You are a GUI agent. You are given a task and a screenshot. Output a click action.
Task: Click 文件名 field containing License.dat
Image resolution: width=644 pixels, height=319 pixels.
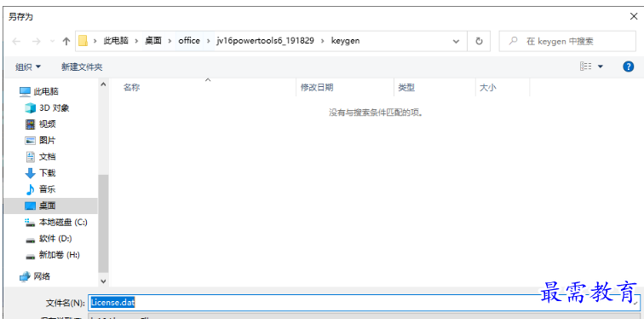[x=364, y=303]
